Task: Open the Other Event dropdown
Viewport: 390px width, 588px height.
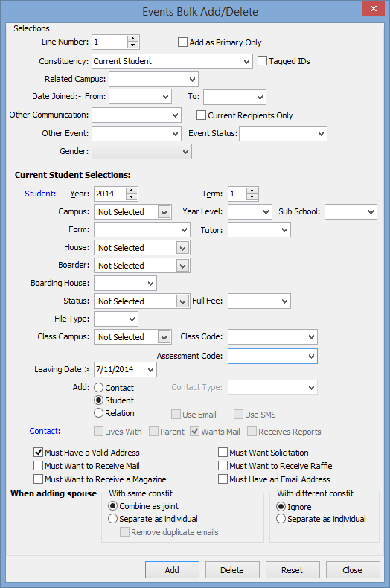Action: click(175, 133)
